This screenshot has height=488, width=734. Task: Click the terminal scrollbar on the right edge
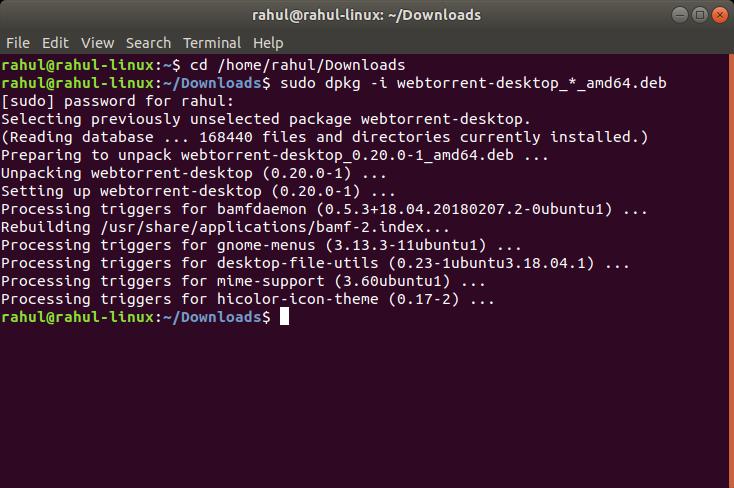(731, 271)
